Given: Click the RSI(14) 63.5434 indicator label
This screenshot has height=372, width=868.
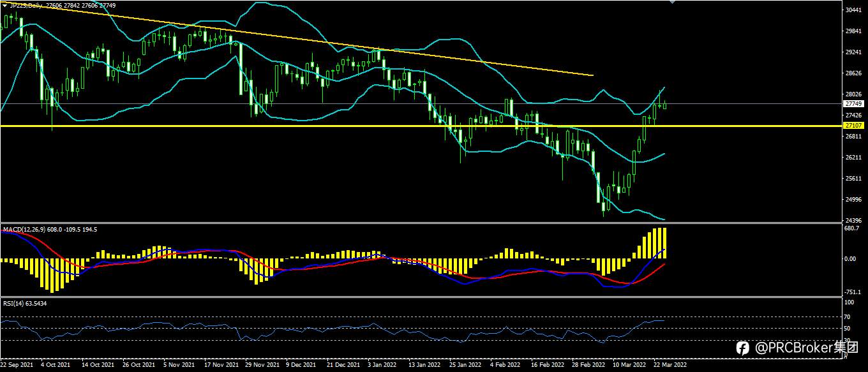Looking at the screenshot, I should [25, 303].
